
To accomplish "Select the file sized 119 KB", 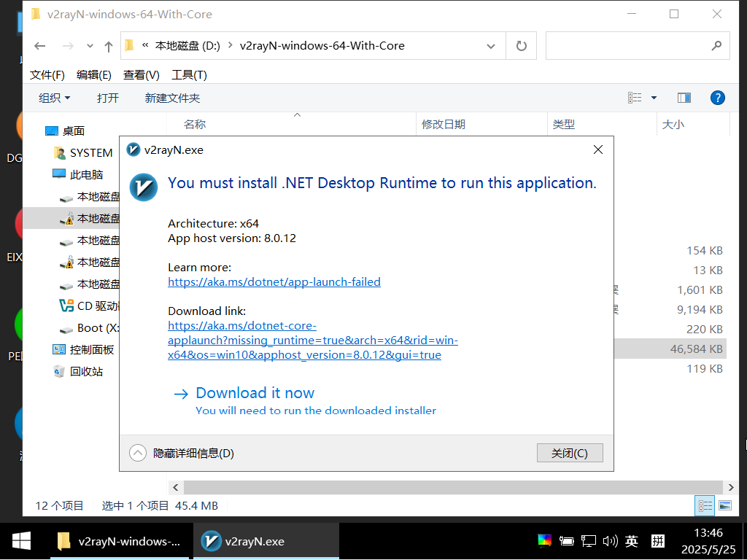I will tap(705, 369).
